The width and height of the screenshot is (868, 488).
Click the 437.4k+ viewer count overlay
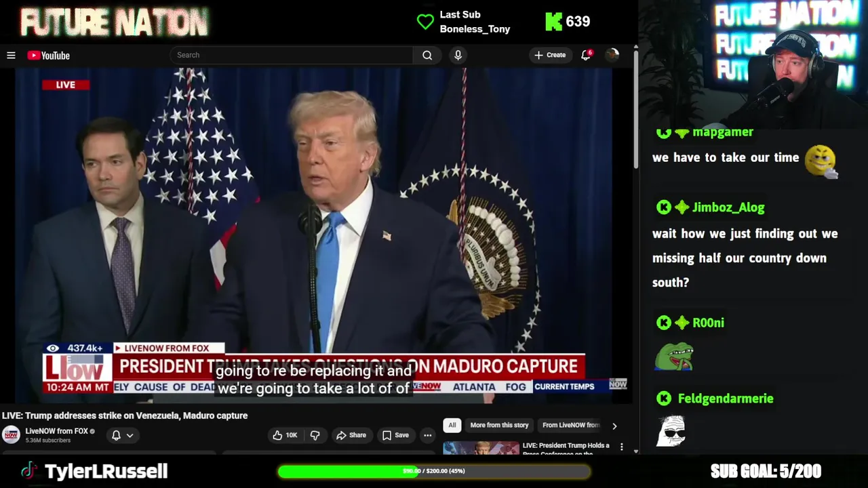[79, 348]
